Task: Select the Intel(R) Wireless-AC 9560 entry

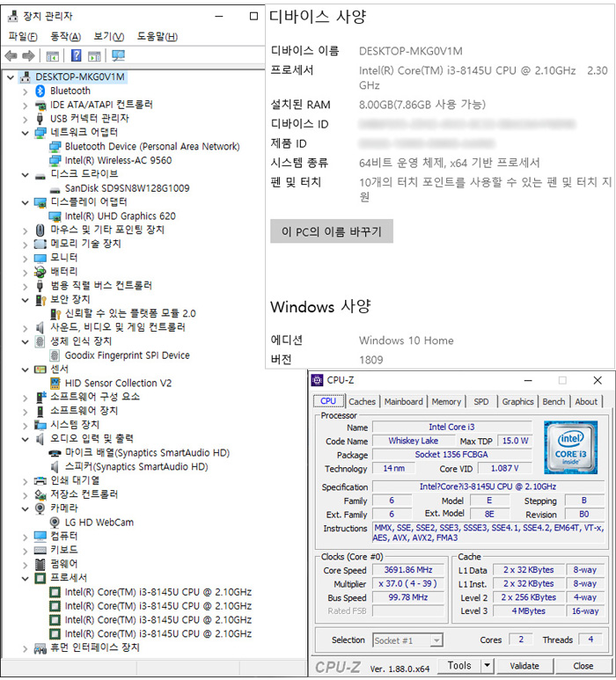Action: coord(118,161)
